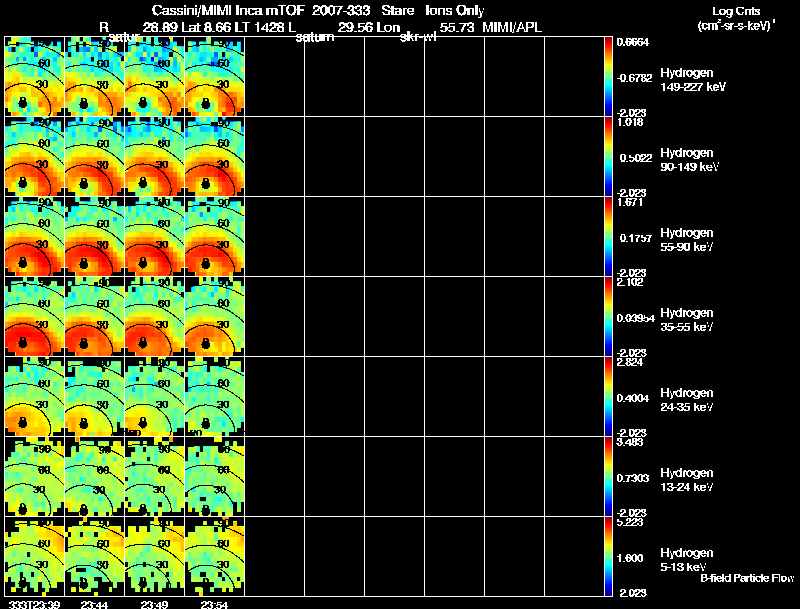Click the color bar for Hydrogen 149-227 keV
This screenshot has height=609, width=800.
click(x=608, y=77)
